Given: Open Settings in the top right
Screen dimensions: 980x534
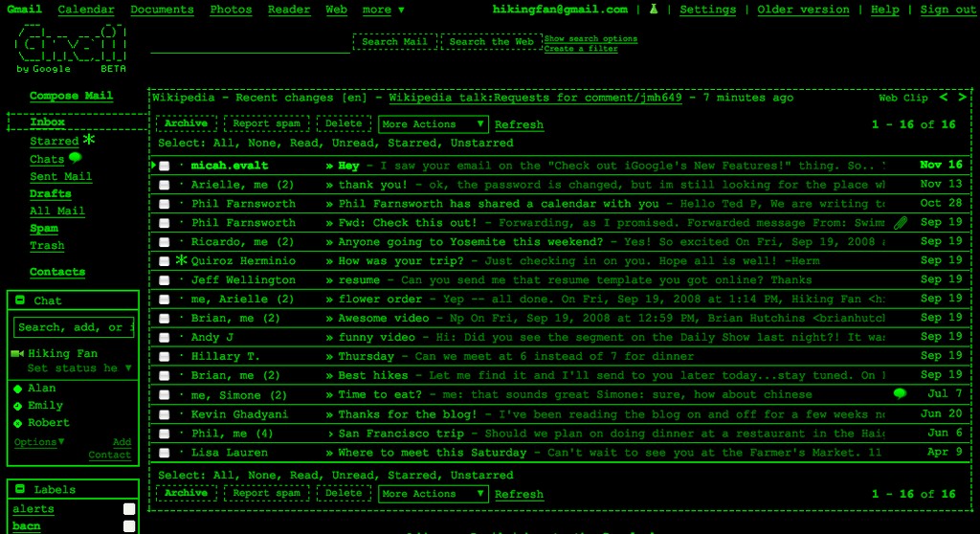Looking at the screenshot, I should [x=707, y=10].
